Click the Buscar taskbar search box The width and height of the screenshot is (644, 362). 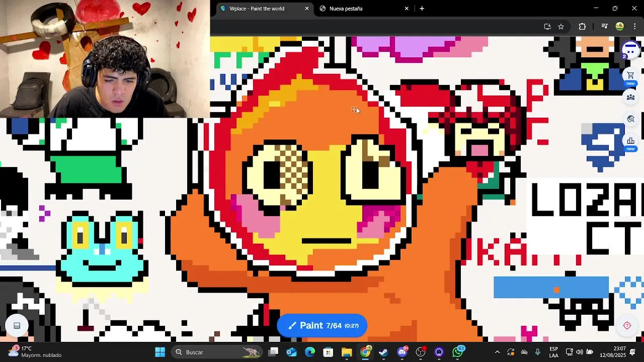tap(217, 352)
